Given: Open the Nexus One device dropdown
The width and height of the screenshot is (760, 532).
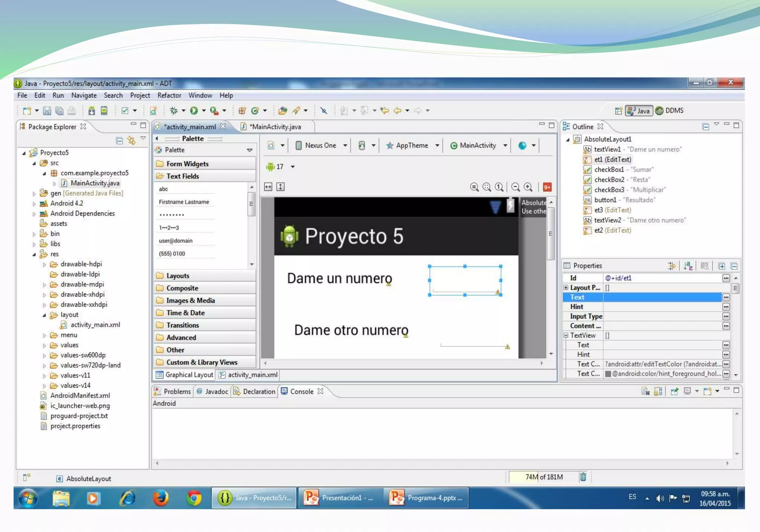Looking at the screenshot, I should [x=321, y=145].
